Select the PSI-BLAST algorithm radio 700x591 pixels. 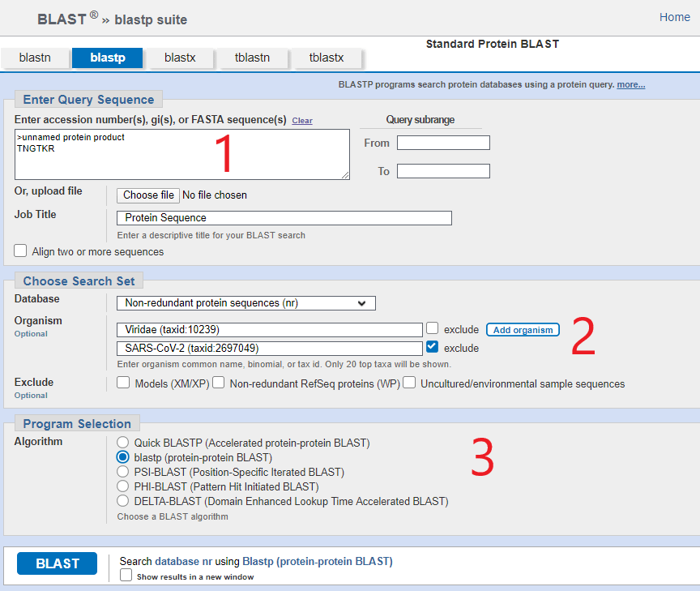(x=123, y=472)
